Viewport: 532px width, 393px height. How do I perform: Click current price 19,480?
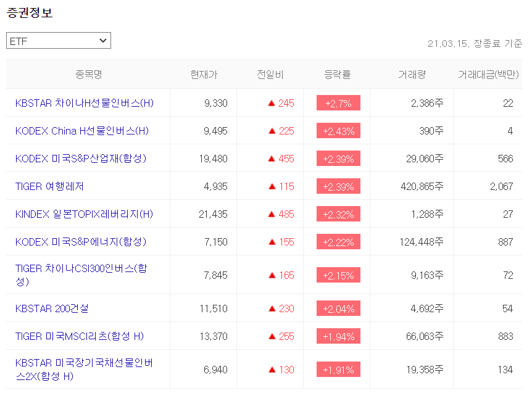tap(214, 159)
